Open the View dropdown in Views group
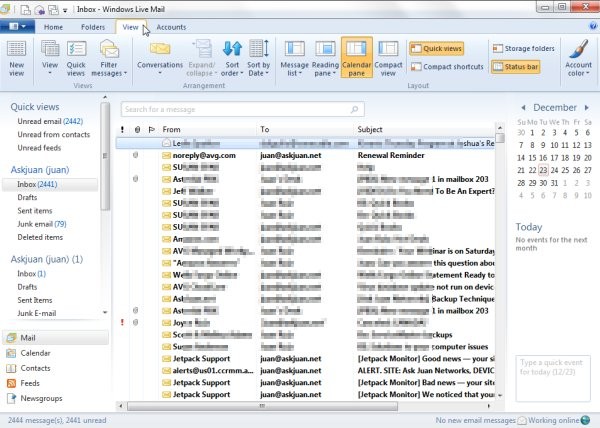This screenshot has height=428, width=600. (50, 59)
